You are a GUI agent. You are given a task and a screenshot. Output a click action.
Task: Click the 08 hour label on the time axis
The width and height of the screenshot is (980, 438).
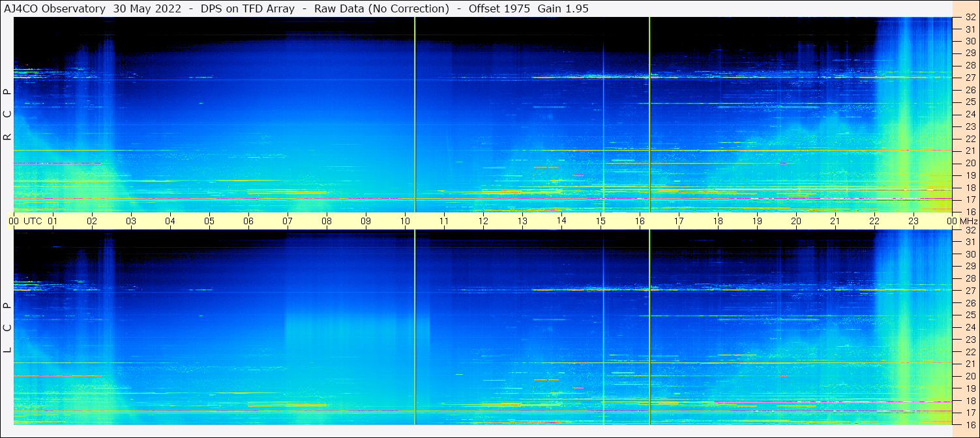pos(327,221)
